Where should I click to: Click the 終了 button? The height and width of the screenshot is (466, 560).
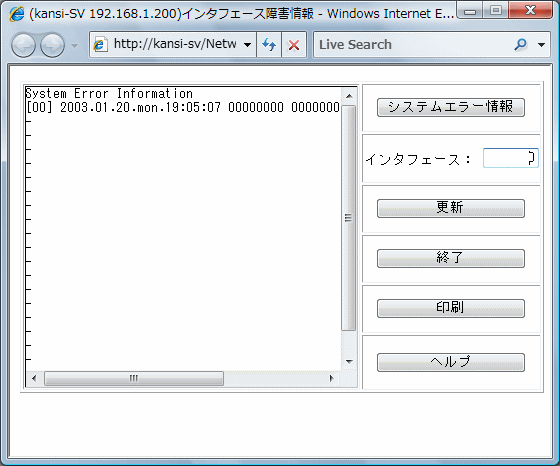point(451,258)
